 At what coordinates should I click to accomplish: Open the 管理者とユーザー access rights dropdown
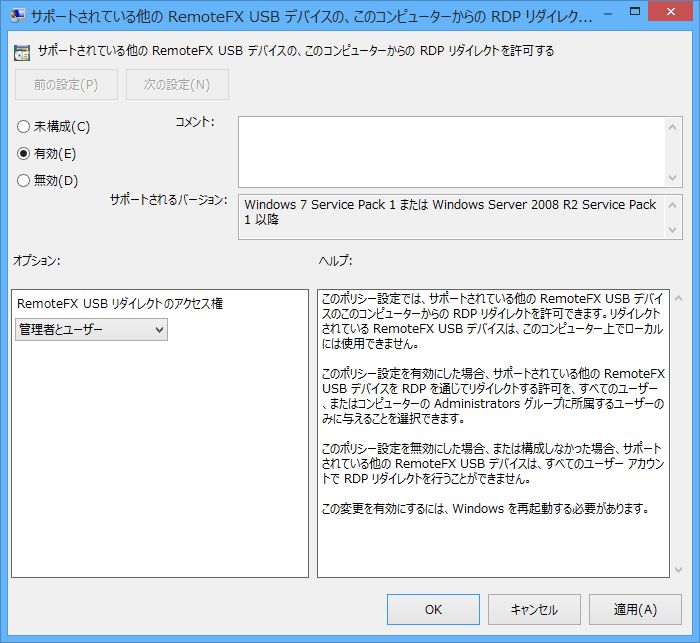(x=92, y=330)
